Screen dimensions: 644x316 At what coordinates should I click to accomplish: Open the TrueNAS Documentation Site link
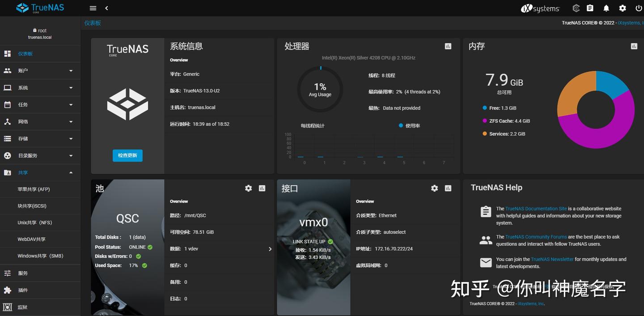point(536,208)
